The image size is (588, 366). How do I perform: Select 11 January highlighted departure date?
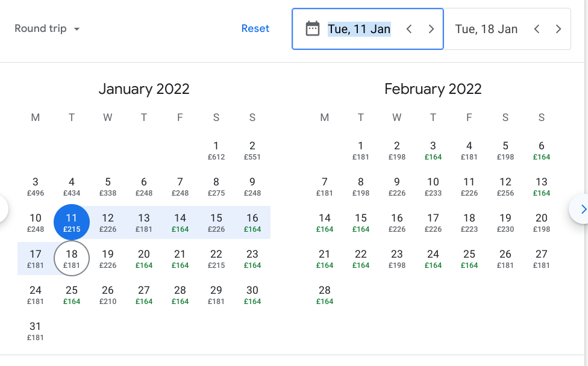72,222
